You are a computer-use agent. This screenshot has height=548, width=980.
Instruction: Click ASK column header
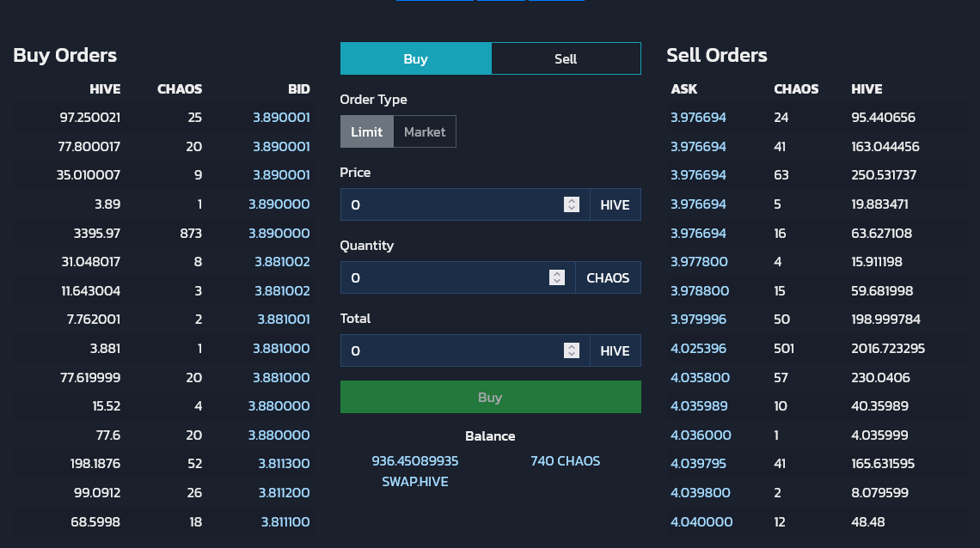point(683,88)
